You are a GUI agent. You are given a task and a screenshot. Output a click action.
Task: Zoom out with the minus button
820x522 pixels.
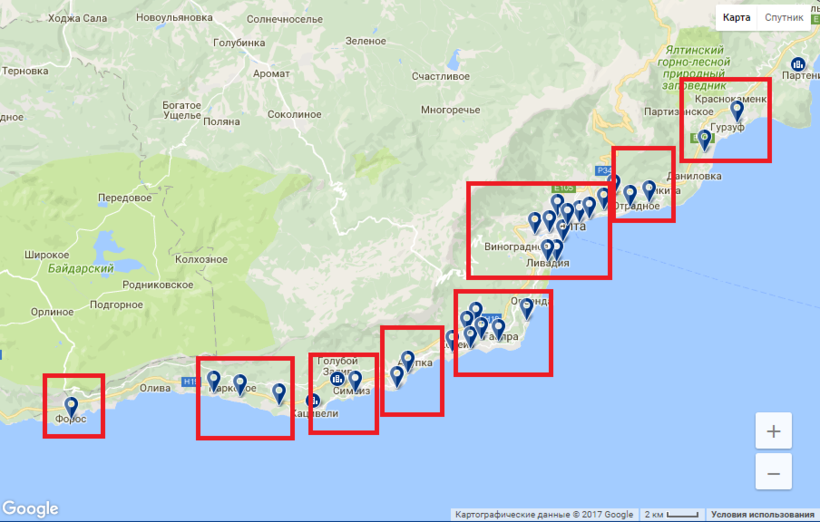coord(773,472)
